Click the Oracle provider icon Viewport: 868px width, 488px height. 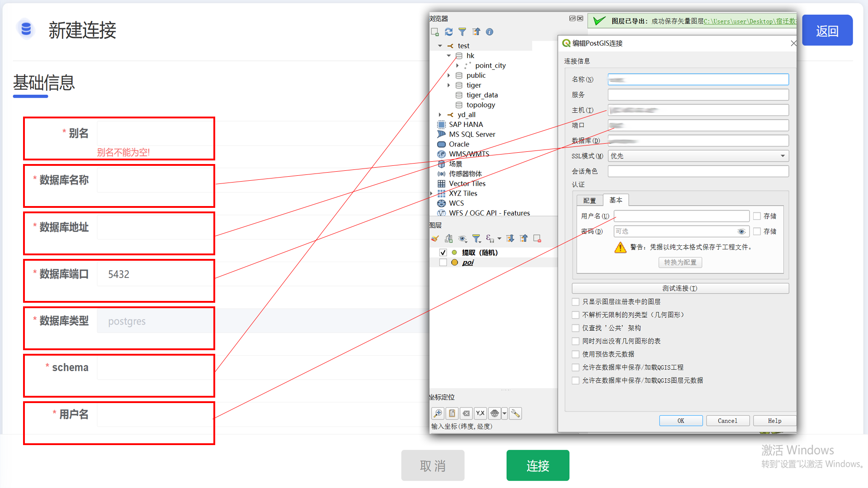441,144
